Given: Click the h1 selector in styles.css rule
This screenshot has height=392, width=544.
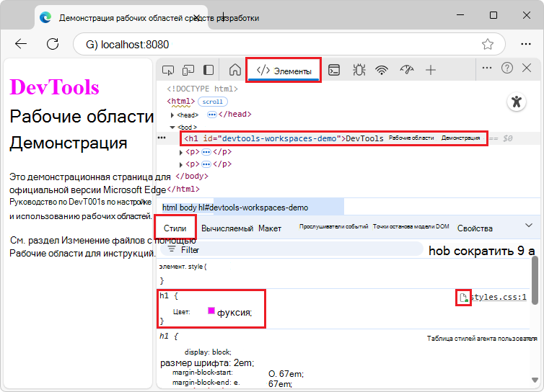Looking at the screenshot, I should (164, 295).
